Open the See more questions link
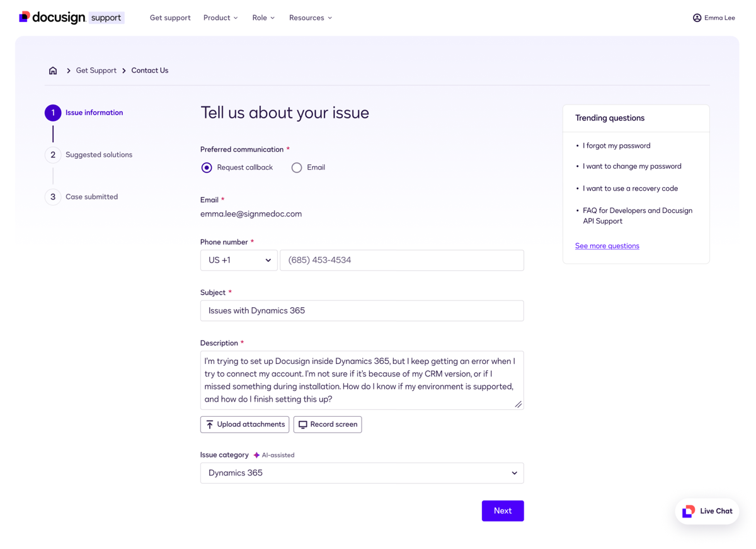The height and width of the screenshot is (549, 756). (607, 246)
